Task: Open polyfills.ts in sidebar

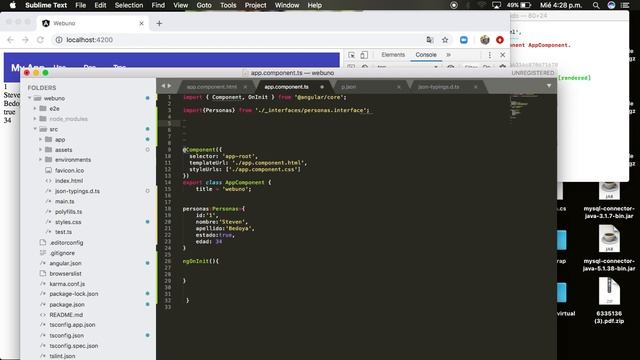Action: click(x=68, y=212)
